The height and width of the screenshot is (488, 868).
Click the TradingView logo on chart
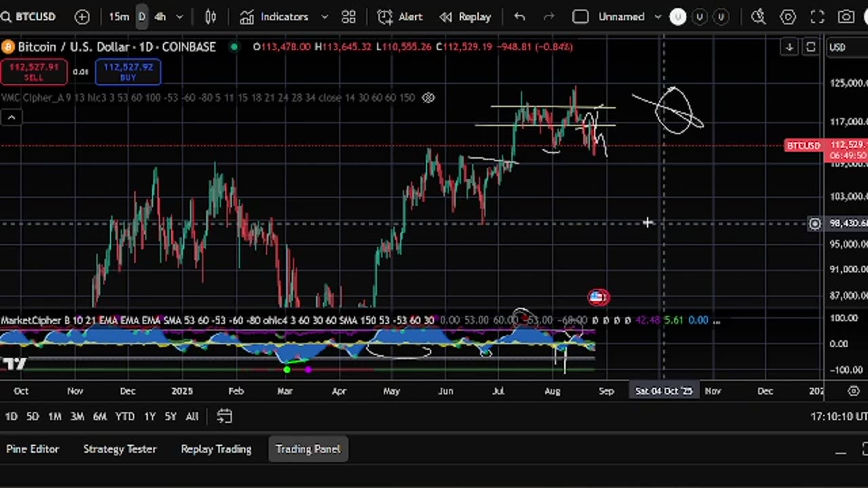pos(14,364)
